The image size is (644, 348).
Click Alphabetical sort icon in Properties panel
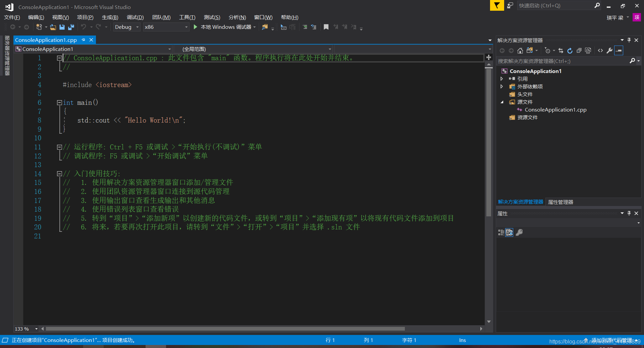(x=509, y=232)
